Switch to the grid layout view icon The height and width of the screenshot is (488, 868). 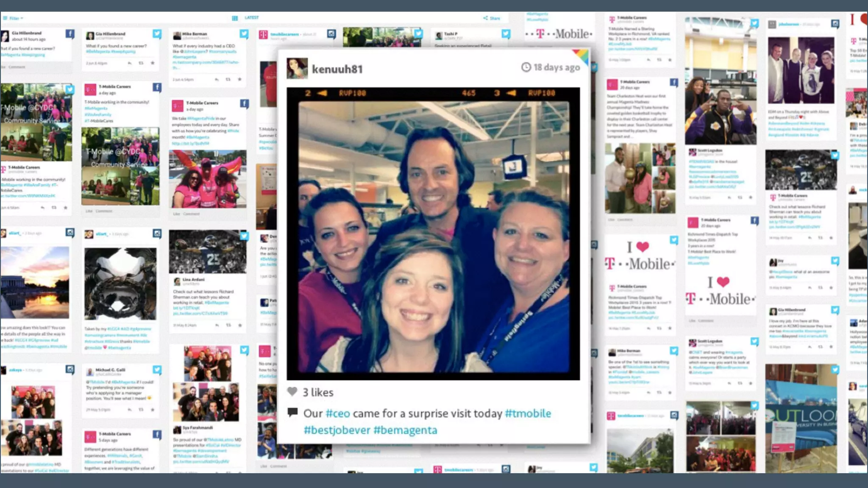tap(235, 18)
